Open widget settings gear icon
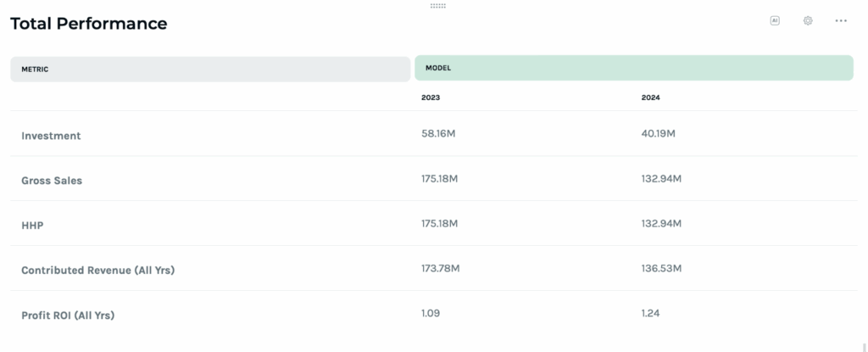The height and width of the screenshot is (352, 868). 808,20
